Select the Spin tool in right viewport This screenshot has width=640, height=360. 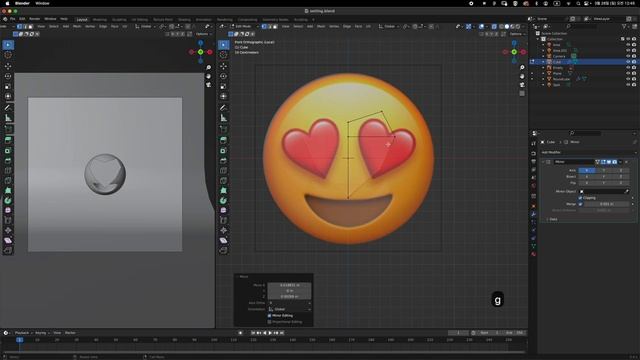coord(223,200)
